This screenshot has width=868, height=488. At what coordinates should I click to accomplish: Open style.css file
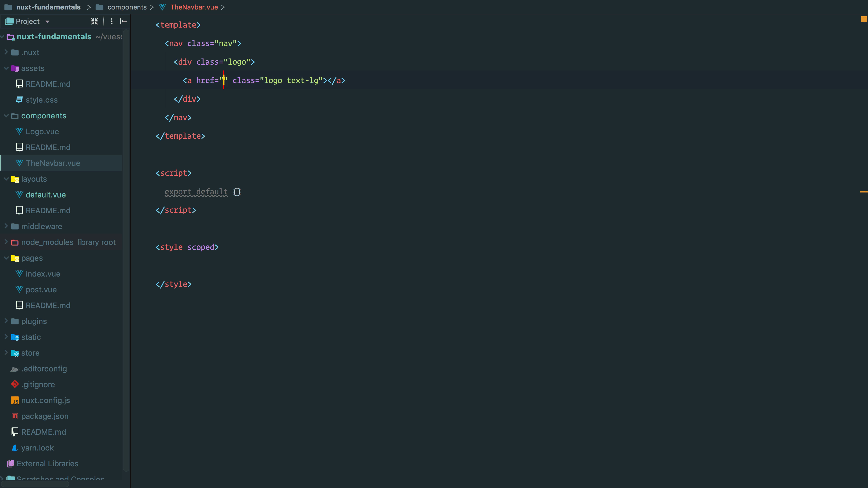42,100
